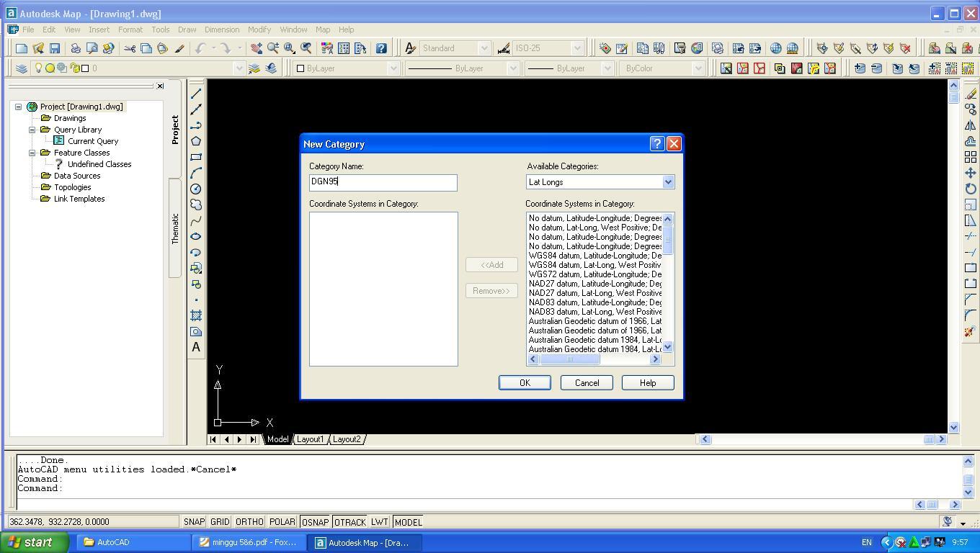Image resolution: width=980 pixels, height=553 pixels.
Task: Toggle OSNAP in status bar
Action: 315,522
